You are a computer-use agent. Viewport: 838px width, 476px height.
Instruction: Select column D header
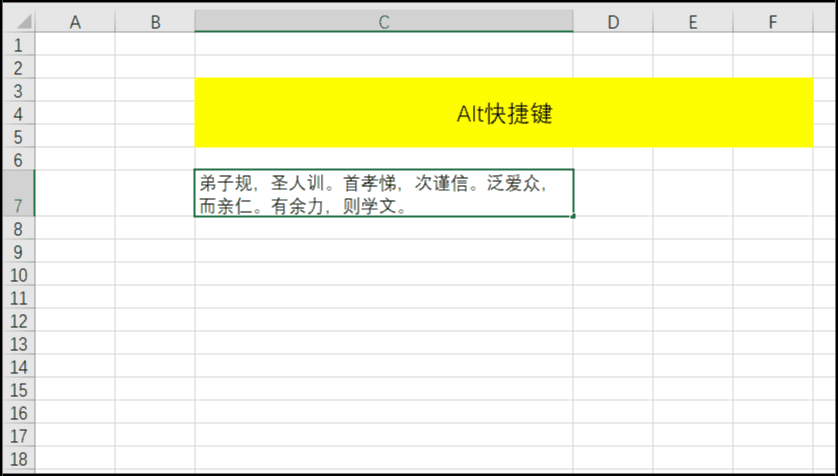point(613,22)
